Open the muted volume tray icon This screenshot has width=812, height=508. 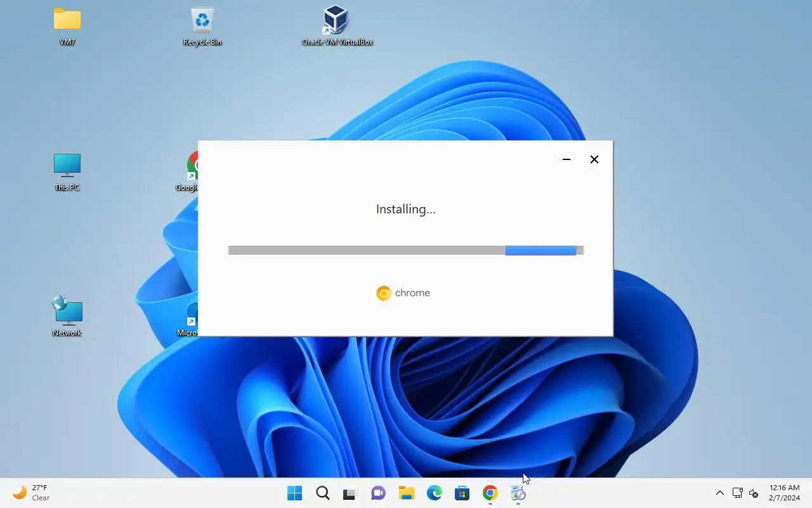(754, 493)
